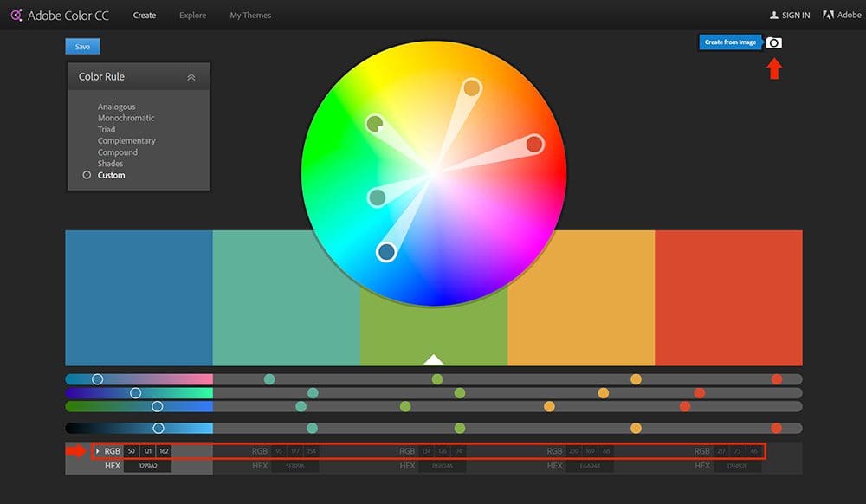Select the orange color swatch
The width and height of the screenshot is (866, 504).
pos(581,298)
